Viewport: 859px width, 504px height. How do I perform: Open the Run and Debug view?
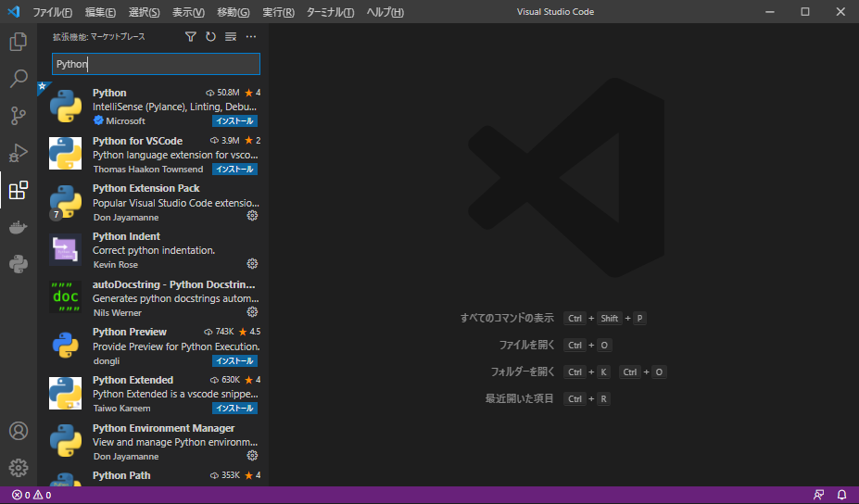19,153
